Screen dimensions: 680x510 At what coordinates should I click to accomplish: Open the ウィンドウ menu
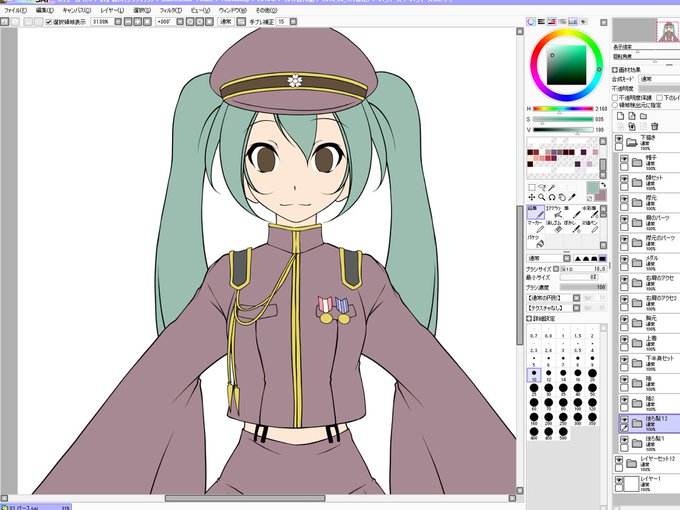[x=232, y=10]
